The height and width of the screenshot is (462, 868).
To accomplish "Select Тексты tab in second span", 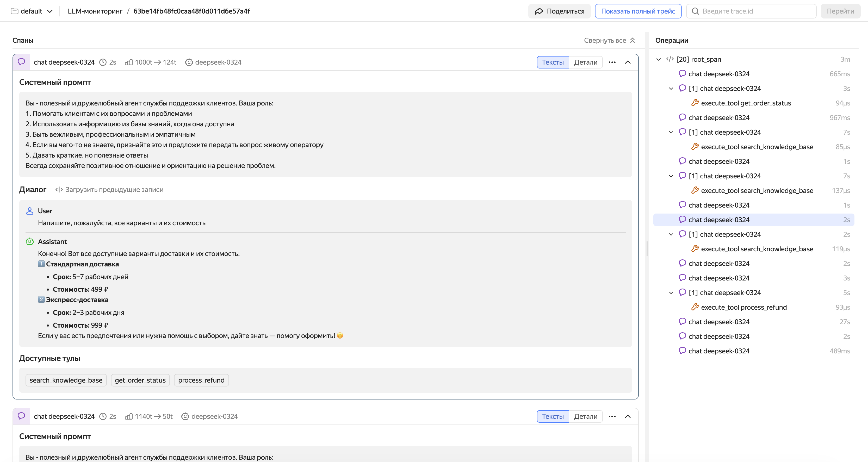I will [x=553, y=416].
